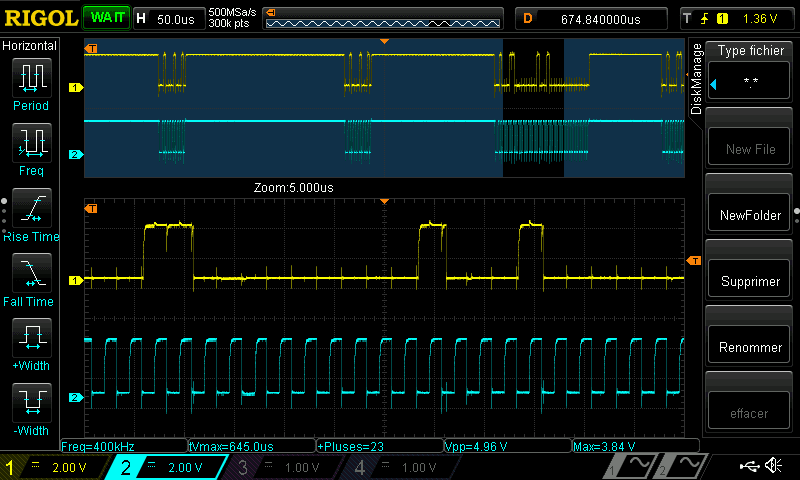The width and height of the screenshot is (800, 480).
Task: Toggle channel 2 at 2.00 V
Action: [x=166, y=467]
